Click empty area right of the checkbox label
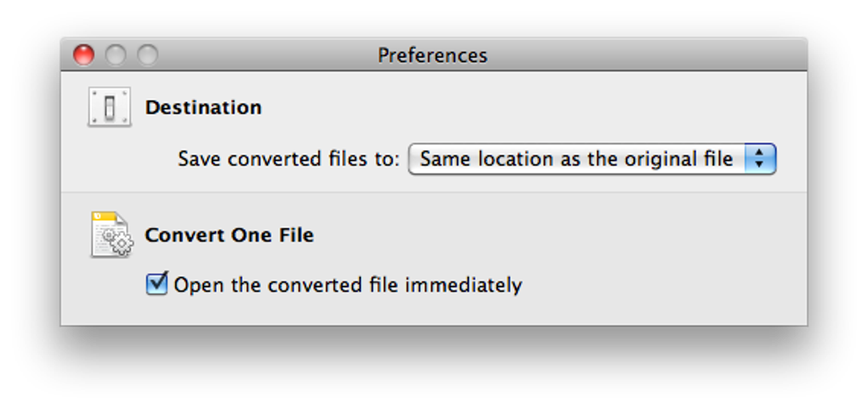This screenshot has height=409, width=868. 664,285
